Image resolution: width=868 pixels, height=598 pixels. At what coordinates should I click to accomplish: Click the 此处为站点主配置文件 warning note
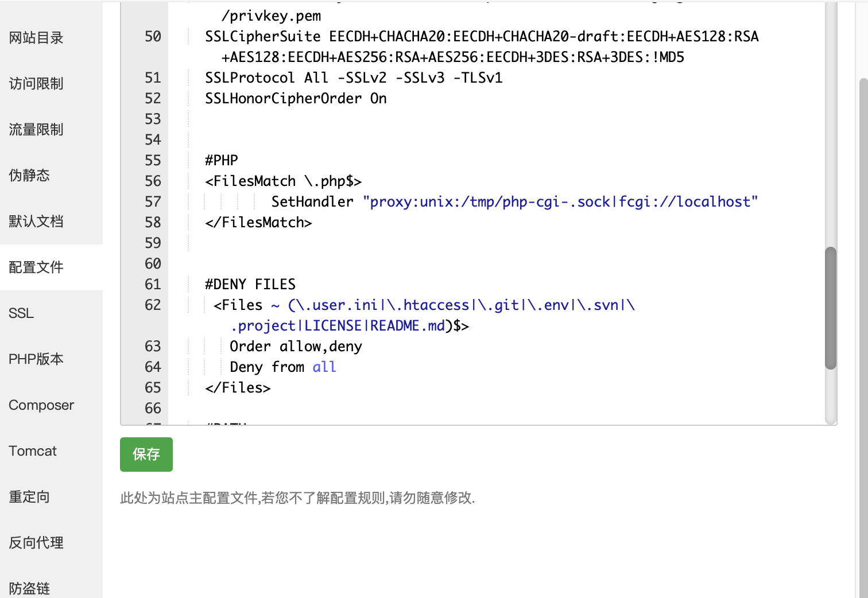tap(297, 498)
